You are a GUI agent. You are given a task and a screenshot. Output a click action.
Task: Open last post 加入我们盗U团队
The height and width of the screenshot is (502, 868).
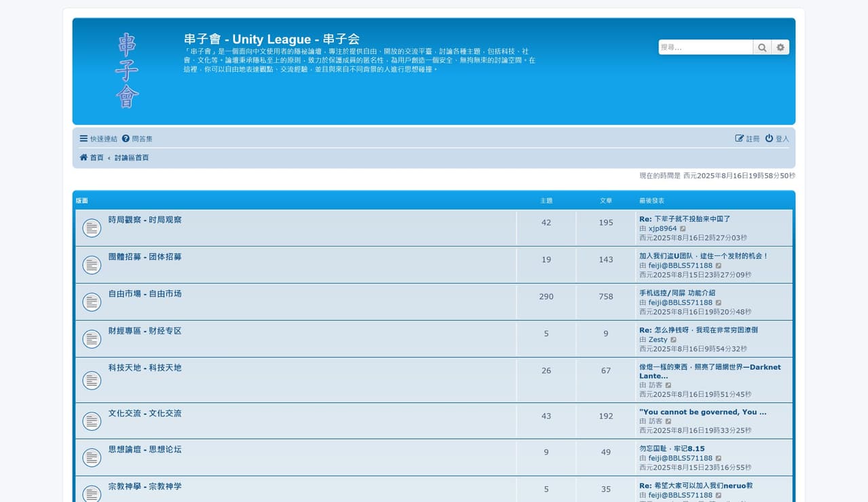pyautogui.click(x=704, y=256)
